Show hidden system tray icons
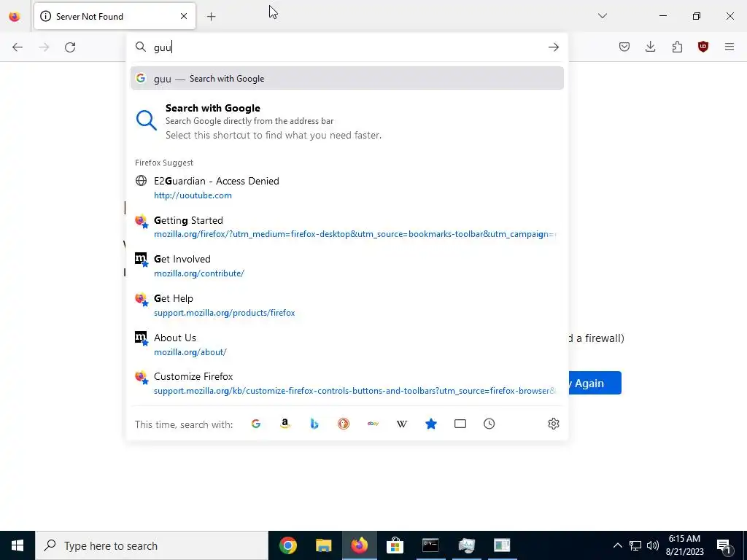 point(617,545)
